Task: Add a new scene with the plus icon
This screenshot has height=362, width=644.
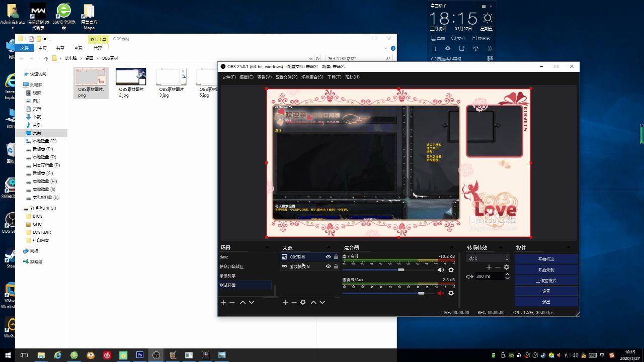Action: click(x=223, y=302)
